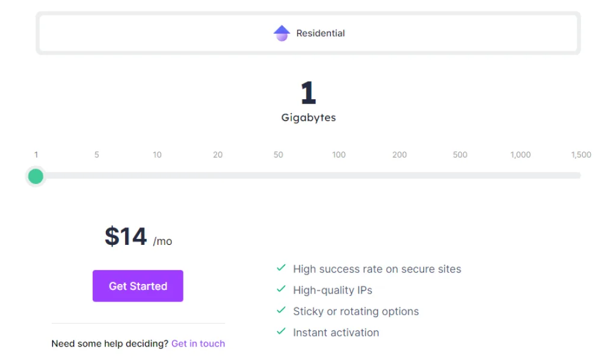This screenshot has width=616, height=364.
Task: Pick the 20 gigabytes slider label
Action: [218, 155]
